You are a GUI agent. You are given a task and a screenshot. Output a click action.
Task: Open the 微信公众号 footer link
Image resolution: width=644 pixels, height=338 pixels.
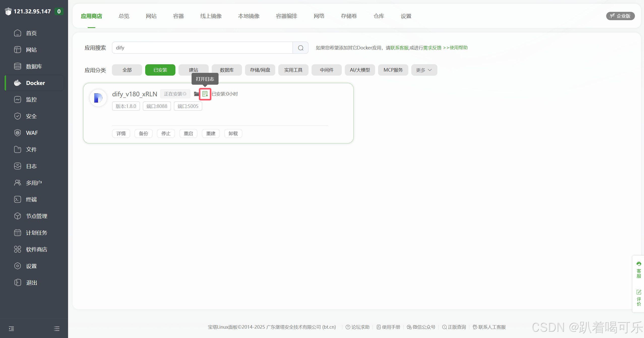tap(421, 327)
